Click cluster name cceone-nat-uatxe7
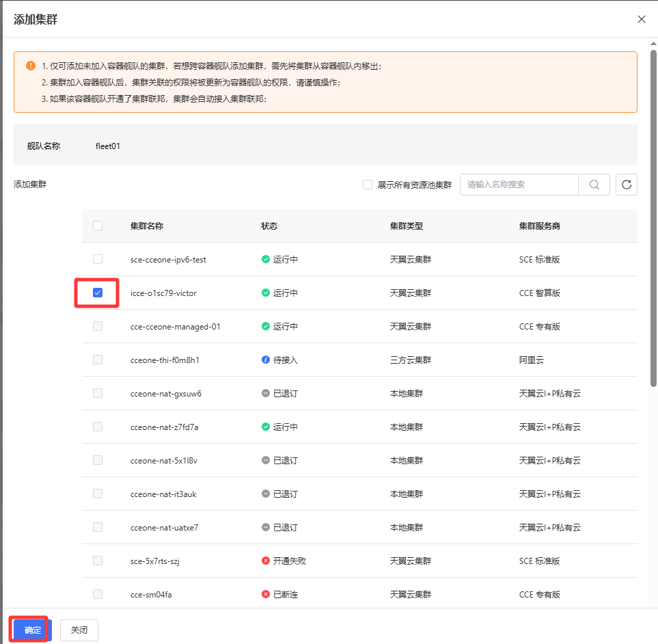The width and height of the screenshot is (658, 644). (164, 528)
